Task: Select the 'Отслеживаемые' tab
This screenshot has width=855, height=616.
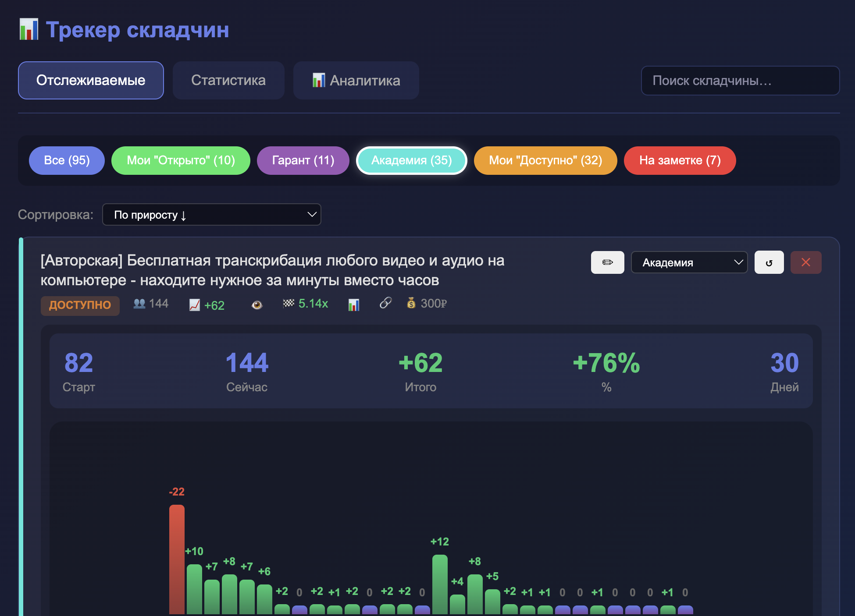Action: 91,80
